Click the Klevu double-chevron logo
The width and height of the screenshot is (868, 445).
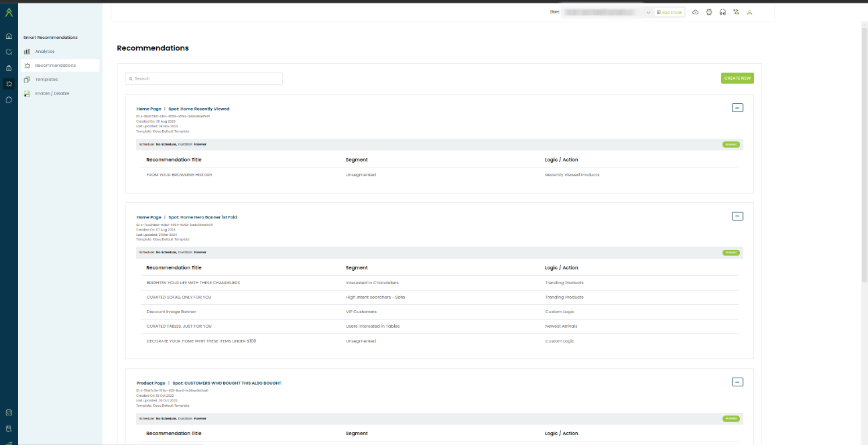coord(9,11)
